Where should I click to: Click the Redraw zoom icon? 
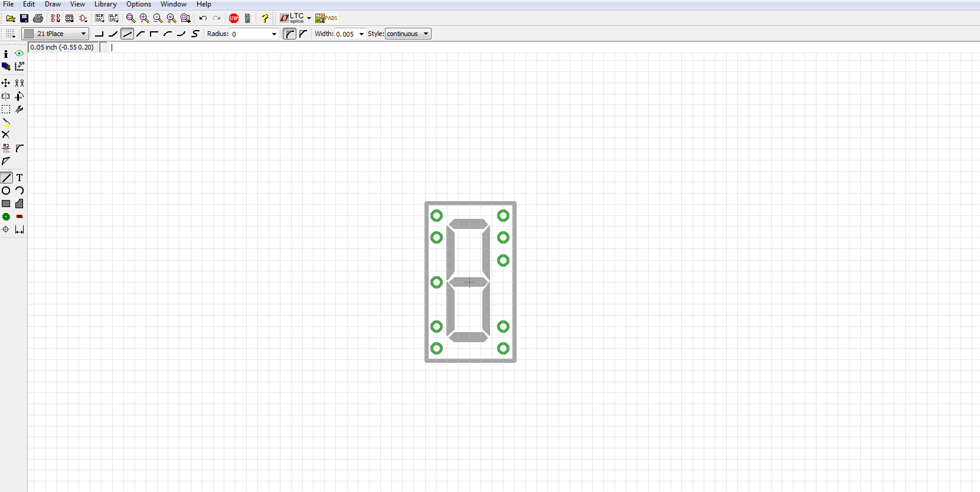tap(172, 18)
